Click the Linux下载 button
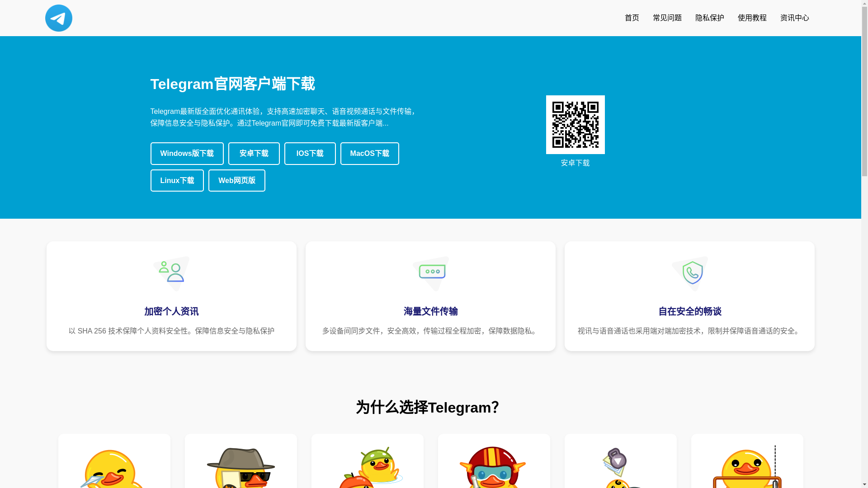 pos(177,181)
